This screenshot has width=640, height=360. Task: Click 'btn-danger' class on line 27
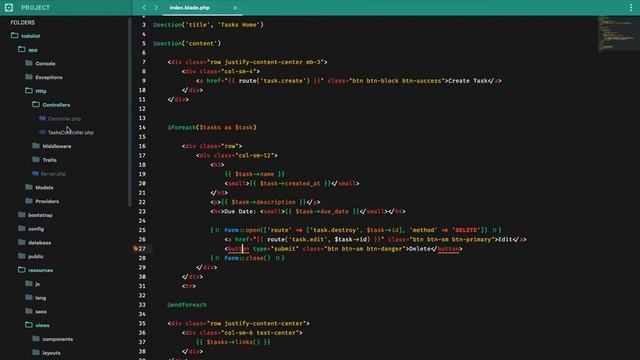tap(384, 249)
